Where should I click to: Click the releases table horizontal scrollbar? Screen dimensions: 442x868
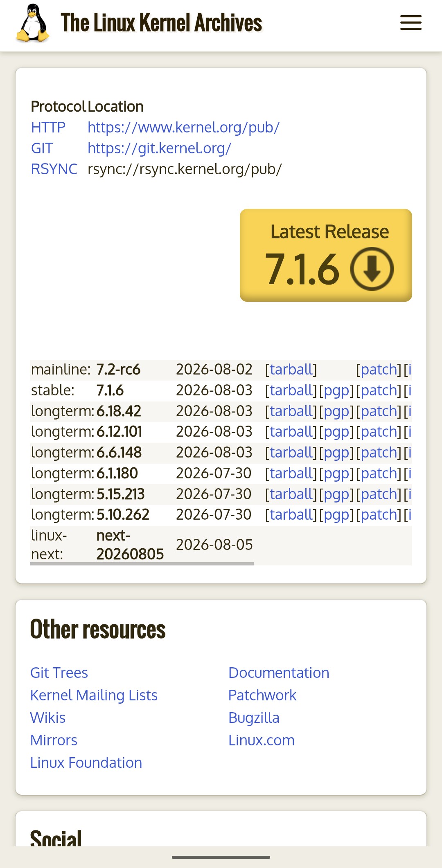pyautogui.click(x=142, y=564)
